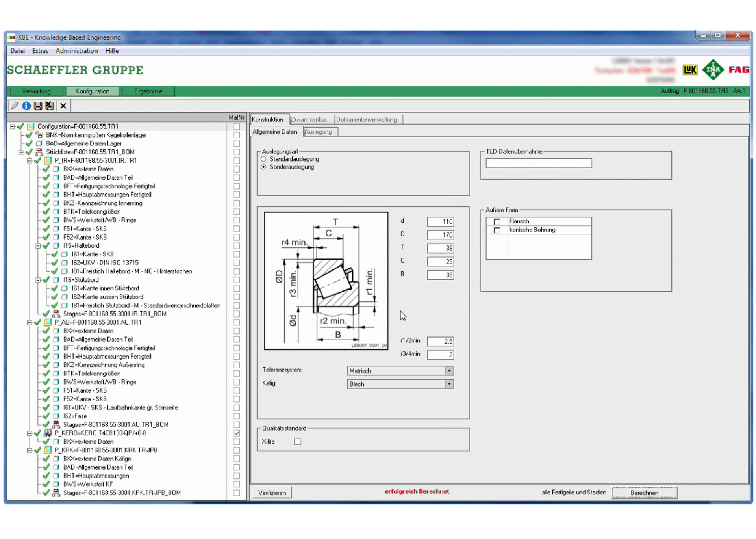Switch to the Zusammenbau tab
Image resolution: width=756 pixels, height=539 pixels.
tap(310, 119)
